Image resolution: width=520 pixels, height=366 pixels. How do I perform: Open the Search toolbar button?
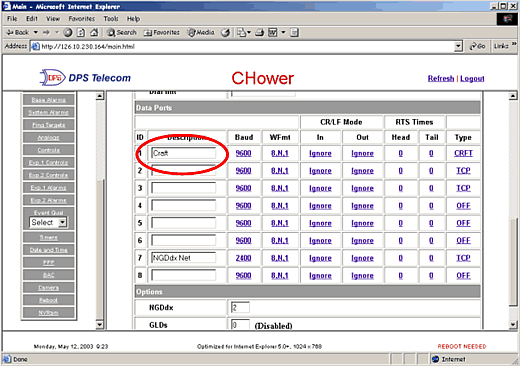click(x=122, y=32)
